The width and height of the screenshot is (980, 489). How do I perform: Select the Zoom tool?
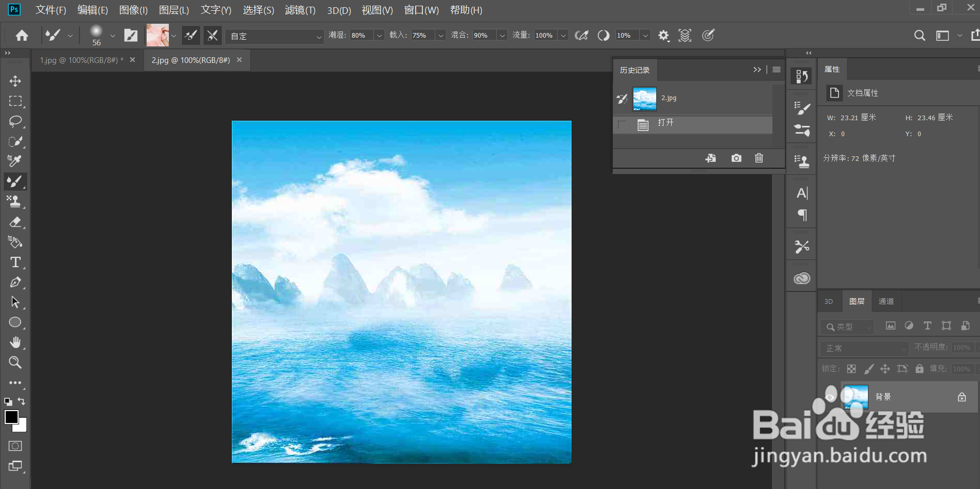(x=15, y=363)
